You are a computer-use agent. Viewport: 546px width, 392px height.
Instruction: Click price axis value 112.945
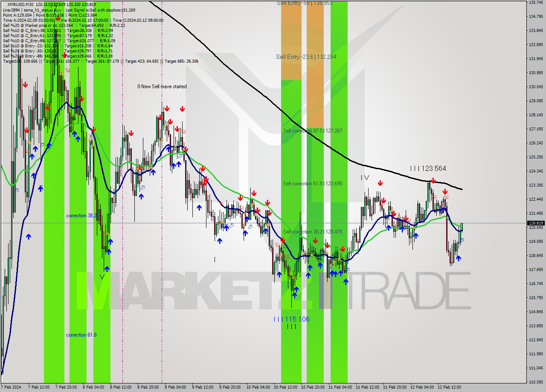[x=536, y=340]
